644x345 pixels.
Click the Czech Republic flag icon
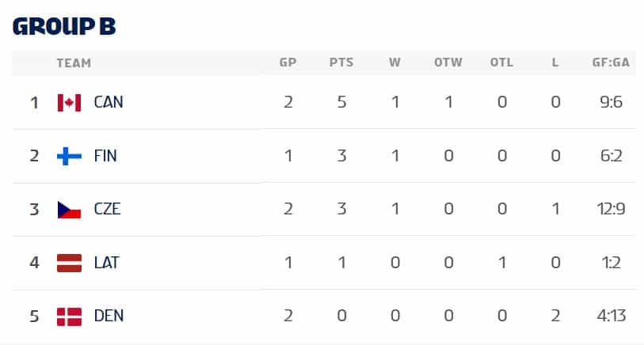tap(70, 209)
